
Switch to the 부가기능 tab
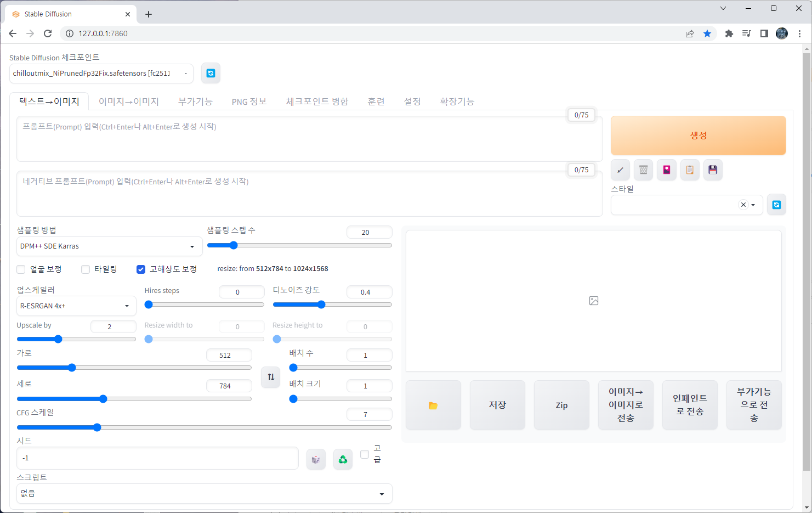[x=195, y=102]
